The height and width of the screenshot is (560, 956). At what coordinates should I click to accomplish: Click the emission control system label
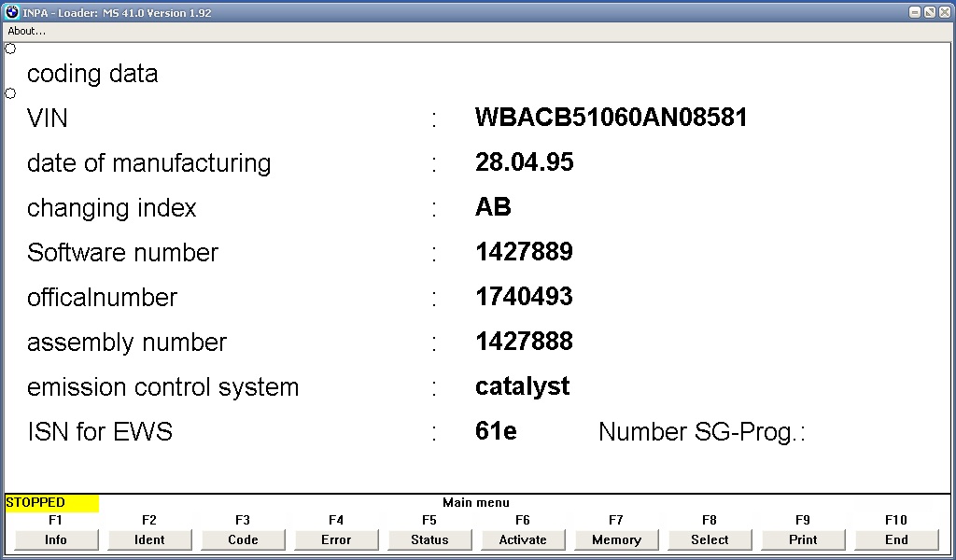(162, 387)
